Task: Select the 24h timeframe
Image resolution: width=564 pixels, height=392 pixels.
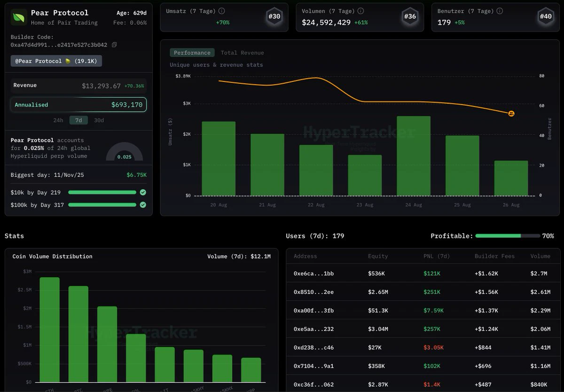Action: pos(58,120)
